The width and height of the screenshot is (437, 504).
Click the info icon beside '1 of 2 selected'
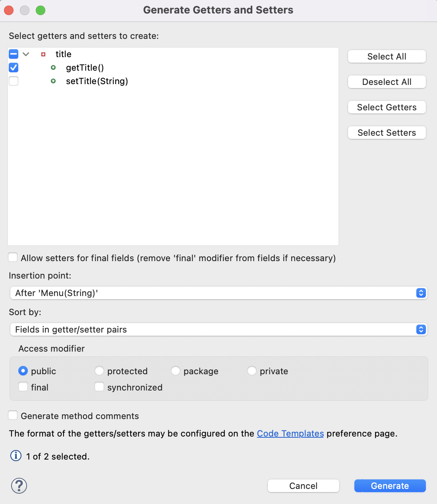coord(16,456)
